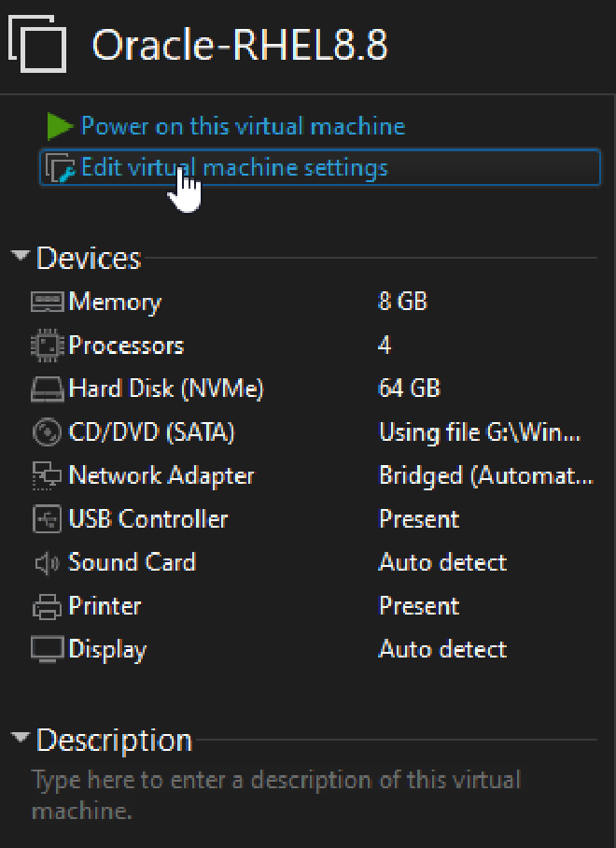
Task: Open Edit virtual machine settings
Action: [234, 168]
